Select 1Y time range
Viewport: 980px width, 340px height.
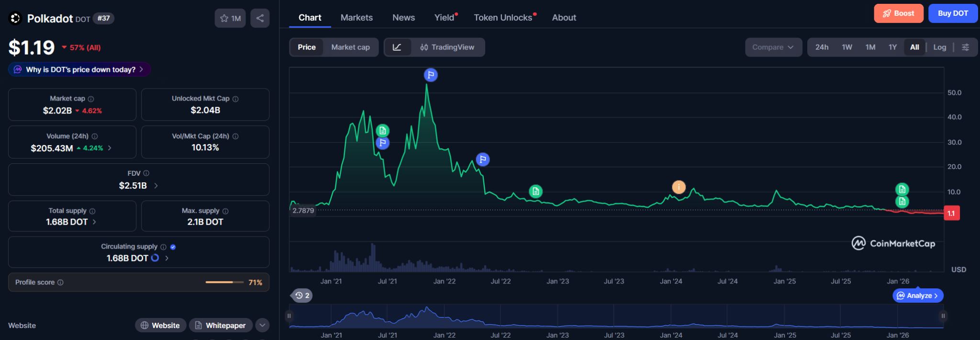892,47
